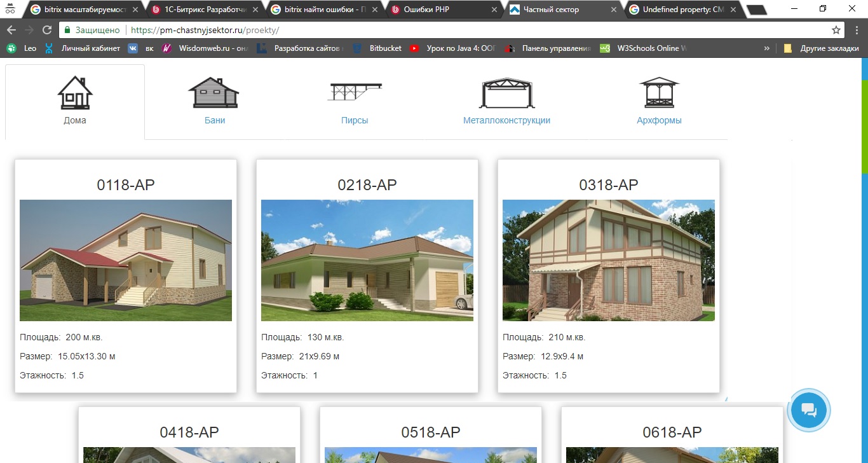Open Chrome menu three-dots icon

tap(856, 30)
